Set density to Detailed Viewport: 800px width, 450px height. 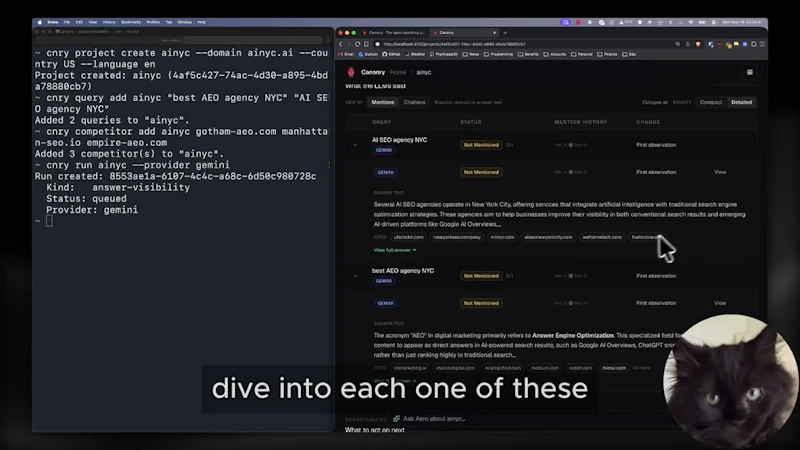click(x=741, y=103)
